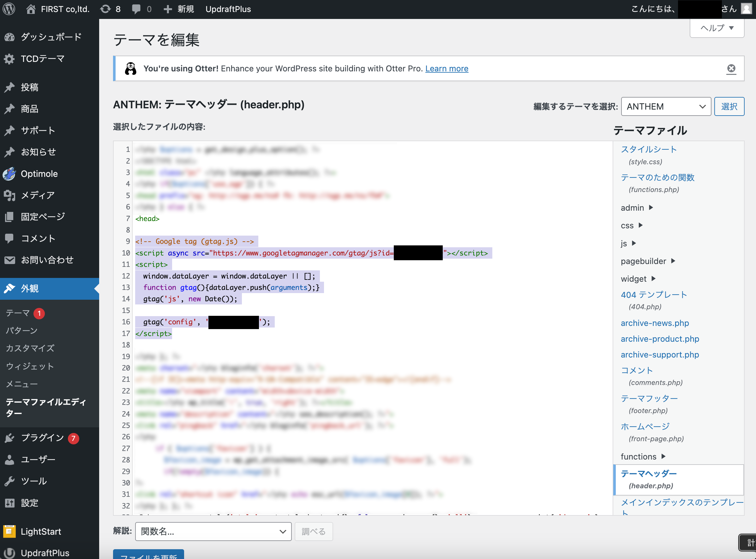Image resolution: width=756 pixels, height=559 pixels.
Task: Open archive-product.php file
Action: pyautogui.click(x=660, y=339)
